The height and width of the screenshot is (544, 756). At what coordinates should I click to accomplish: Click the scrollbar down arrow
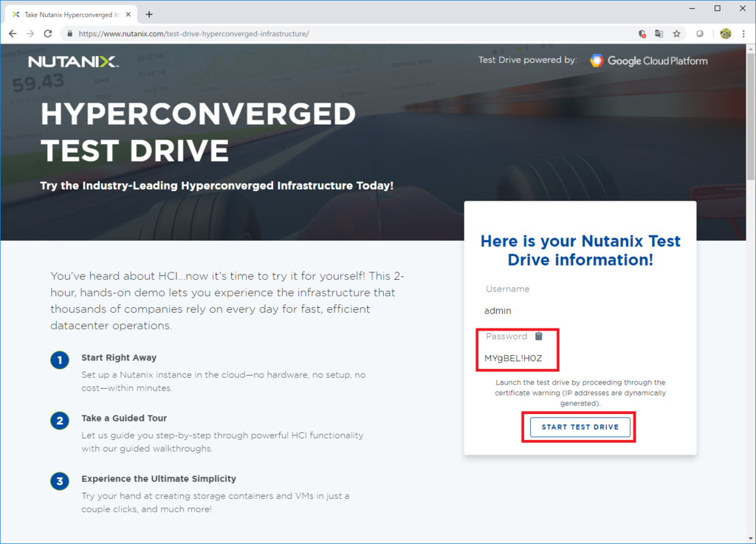pos(751,538)
